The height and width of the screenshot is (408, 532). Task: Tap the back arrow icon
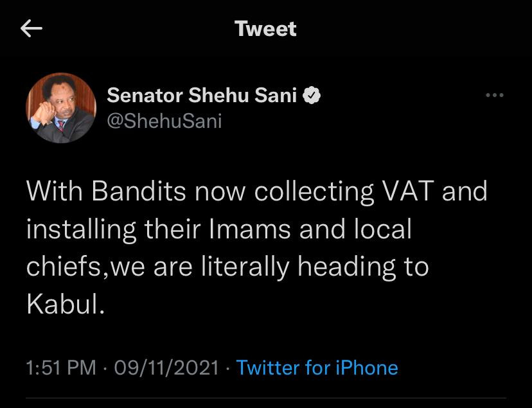click(x=31, y=29)
